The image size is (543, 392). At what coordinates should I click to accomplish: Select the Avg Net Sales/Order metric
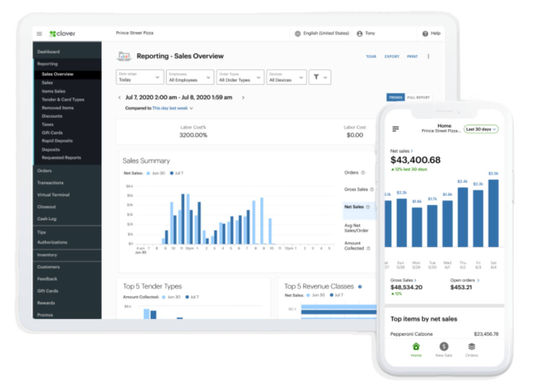357,228
